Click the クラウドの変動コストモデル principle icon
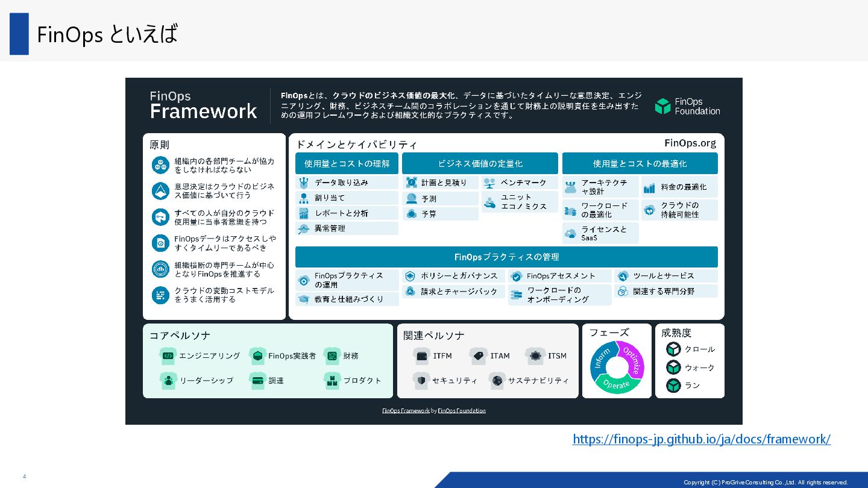The width and height of the screenshot is (868, 488). (x=160, y=295)
